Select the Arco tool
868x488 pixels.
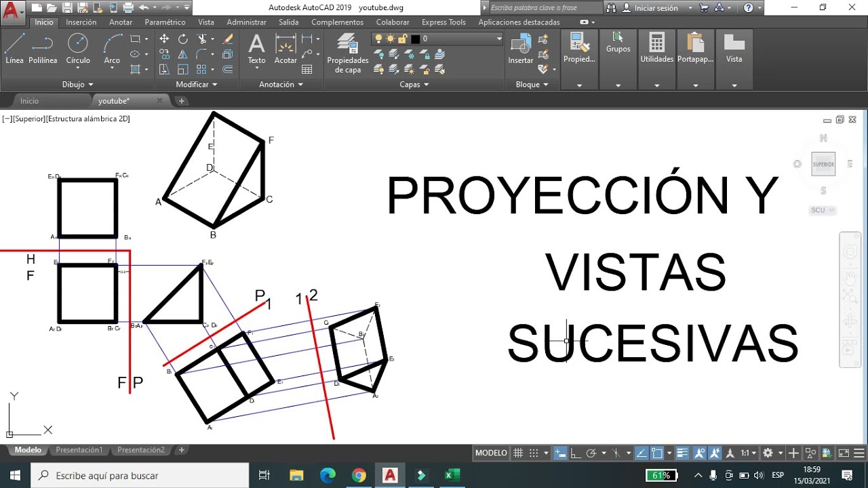point(112,49)
